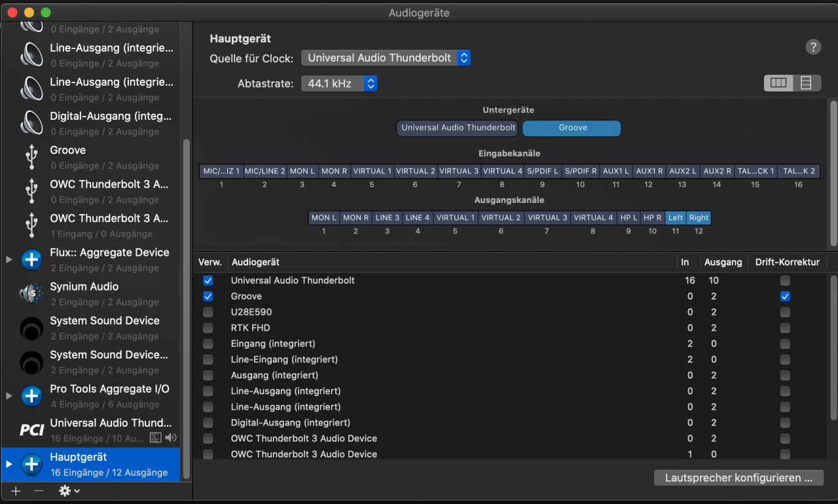Click the RTK FHD row name
Viewport: 838px width, 504px height.
tap(250, 328)
